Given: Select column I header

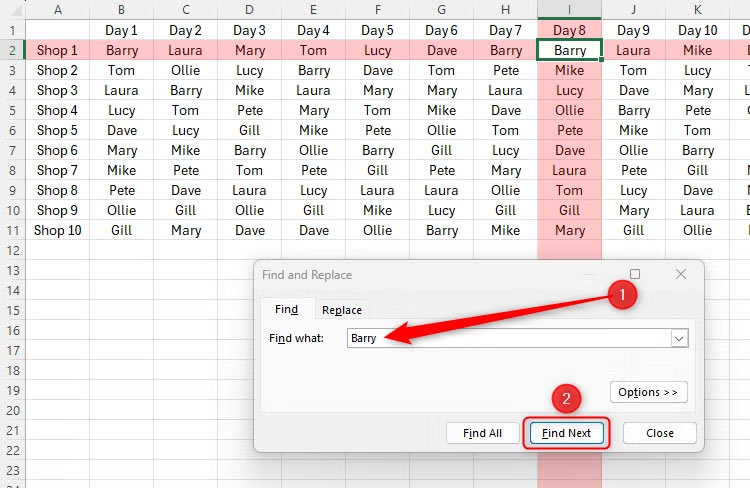Looking at the screenshot, I should (570, 10).
